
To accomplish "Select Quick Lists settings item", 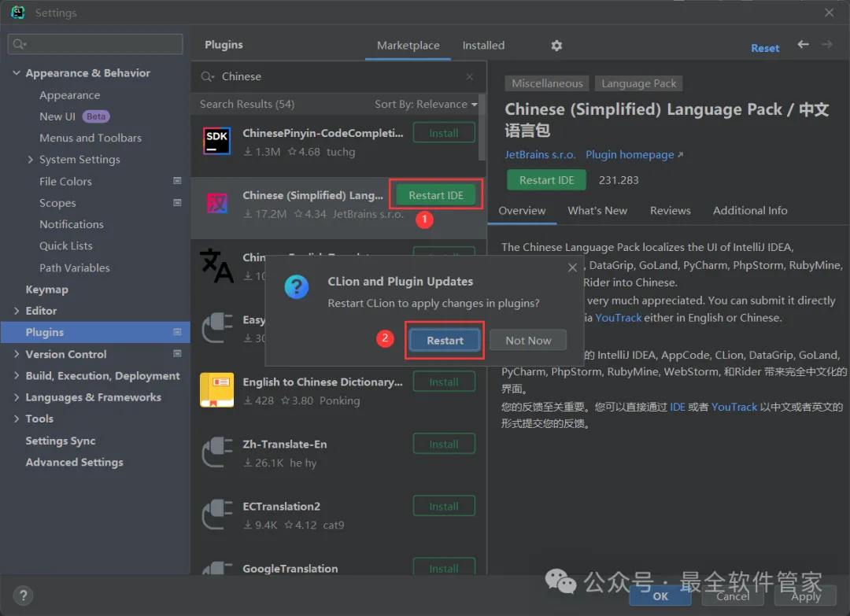I will (x=65, y=245).
